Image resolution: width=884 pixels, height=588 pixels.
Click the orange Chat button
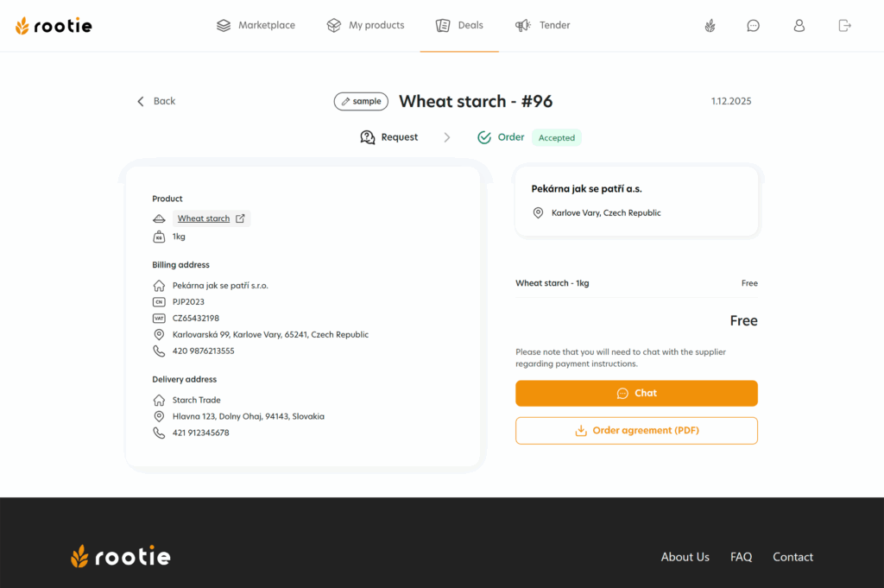pyautogui.click(x=636, y=393)
